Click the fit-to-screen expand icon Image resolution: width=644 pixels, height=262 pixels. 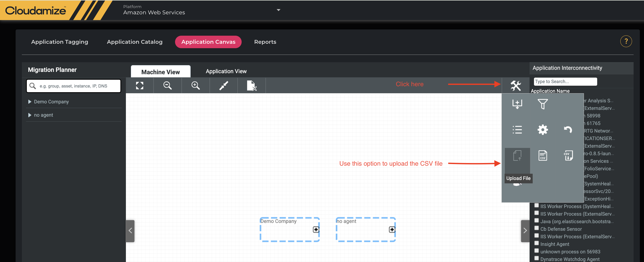tap(140, 85)
